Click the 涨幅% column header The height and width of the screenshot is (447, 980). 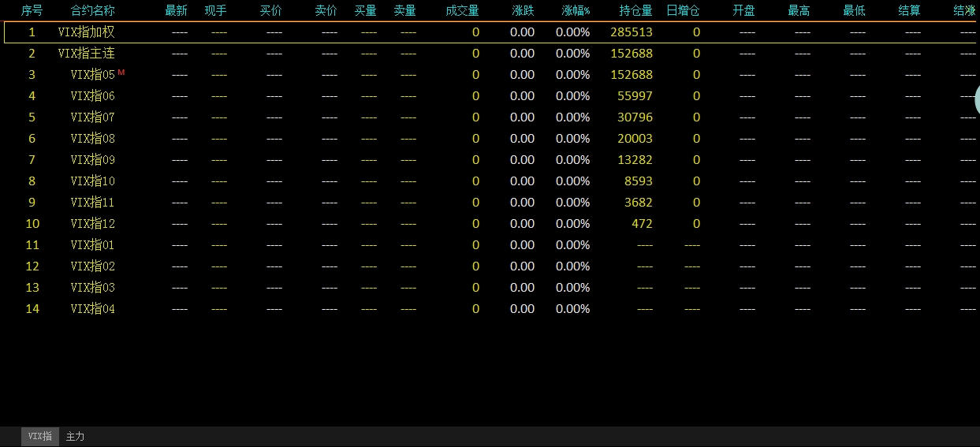pos(576,11)
